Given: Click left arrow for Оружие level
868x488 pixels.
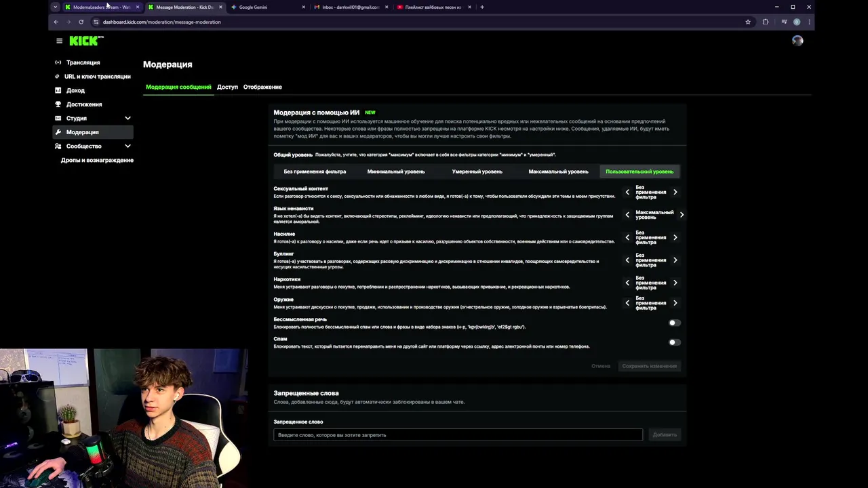Looking at the screenshot, I should 627,303.
